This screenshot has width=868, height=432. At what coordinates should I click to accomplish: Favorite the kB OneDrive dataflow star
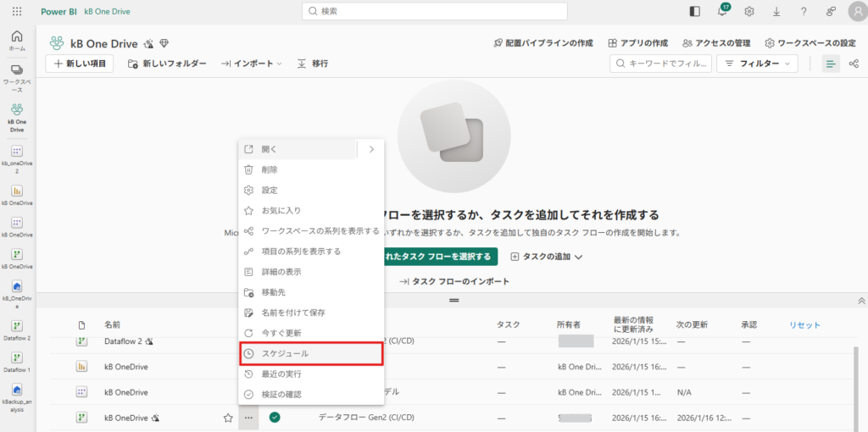[x=227, y=418]
